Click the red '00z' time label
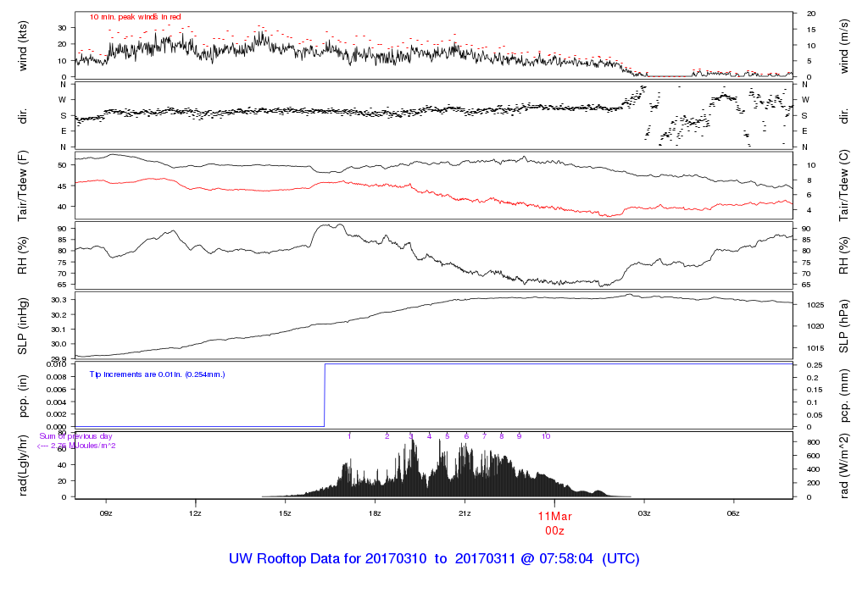 pos(554,531)
